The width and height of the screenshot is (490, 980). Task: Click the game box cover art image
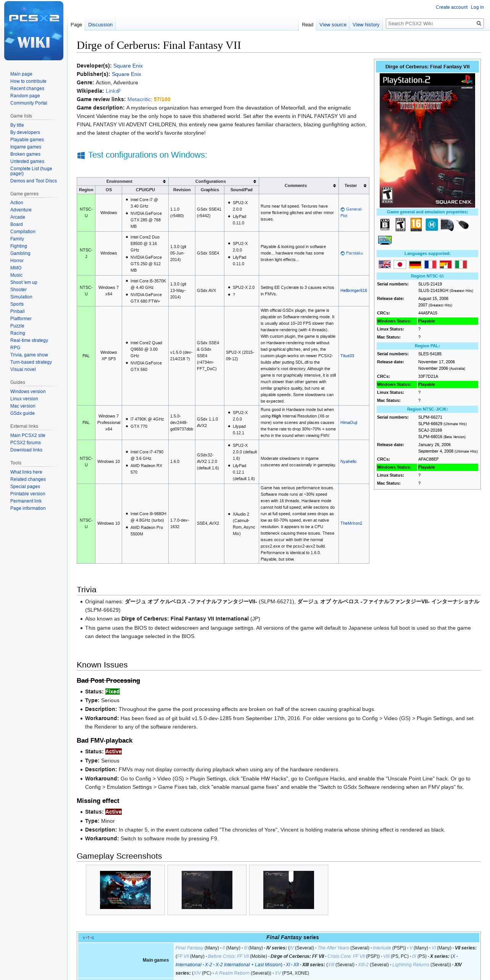coord(427,140)
